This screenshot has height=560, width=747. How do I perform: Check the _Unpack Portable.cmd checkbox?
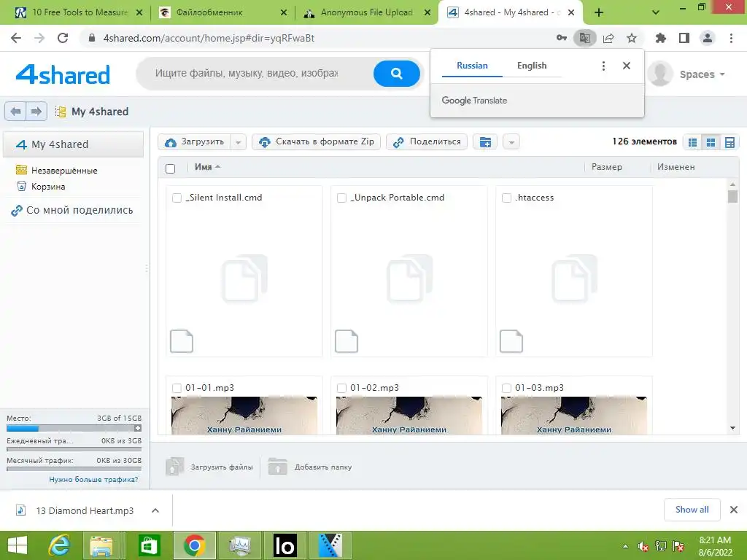click(x=341, y=198)
